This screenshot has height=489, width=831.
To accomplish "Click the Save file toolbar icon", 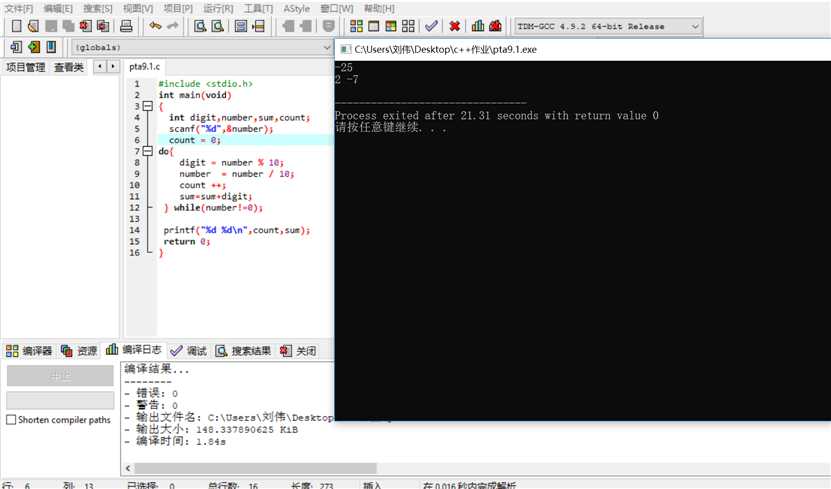I will tap(51, 26).
